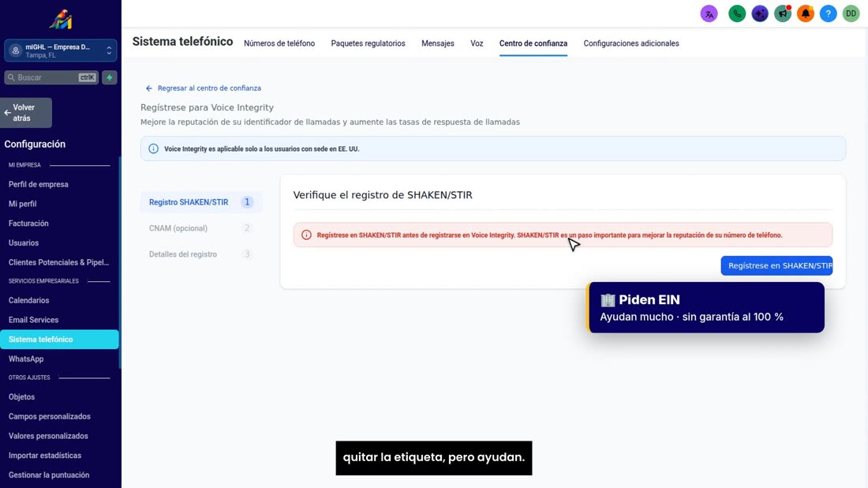Open Gestionar la puntuación settings
868x488 pixels.
click(49, 475)
